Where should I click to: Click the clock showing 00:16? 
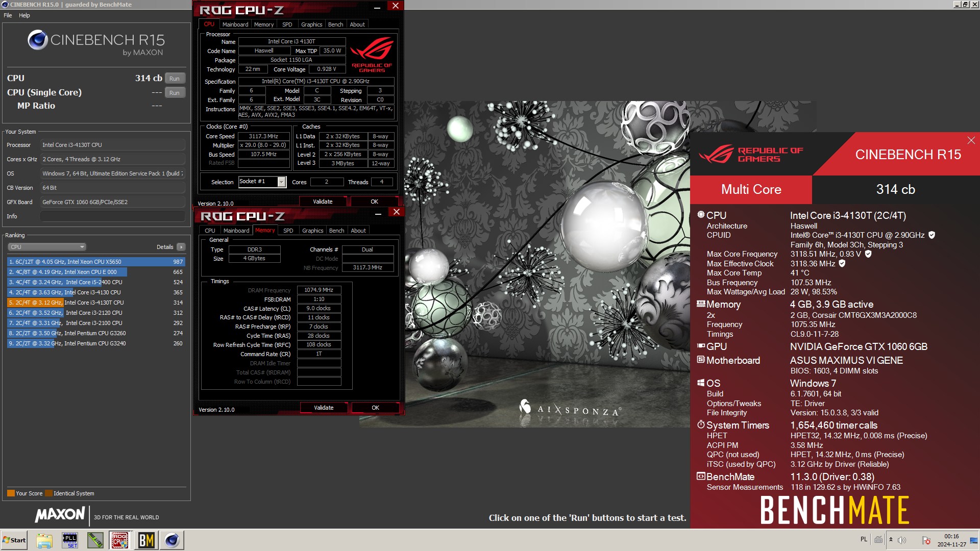(x=951, y=536)
